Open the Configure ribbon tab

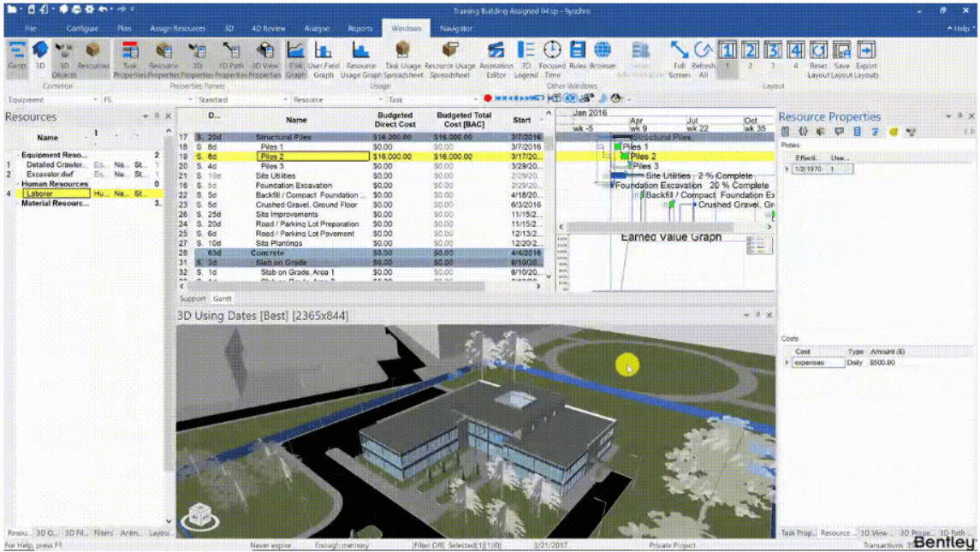82,28
